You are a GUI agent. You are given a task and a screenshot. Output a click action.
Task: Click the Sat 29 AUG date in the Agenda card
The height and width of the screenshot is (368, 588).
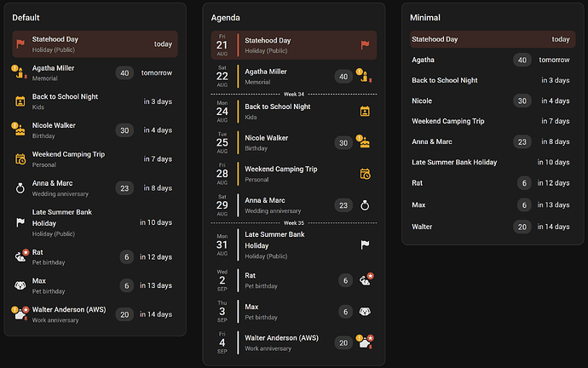[x=222, y=205]
